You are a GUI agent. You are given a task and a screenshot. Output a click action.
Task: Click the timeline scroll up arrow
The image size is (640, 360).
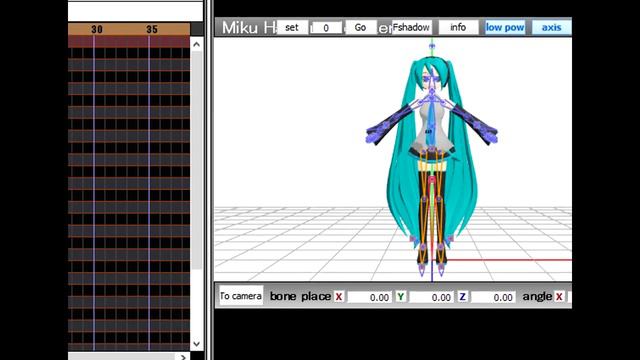(196, 44)
